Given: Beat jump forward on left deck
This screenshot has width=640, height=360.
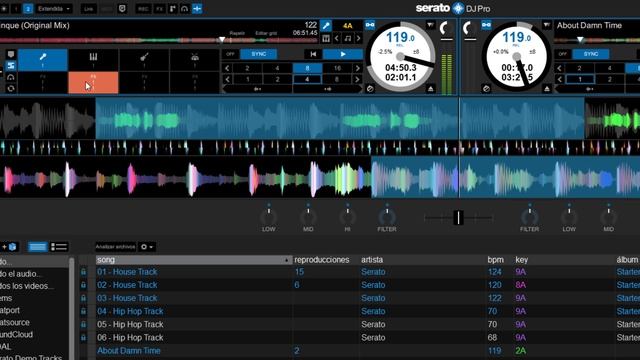Looking at the screenshot, I should coord(328,89).
